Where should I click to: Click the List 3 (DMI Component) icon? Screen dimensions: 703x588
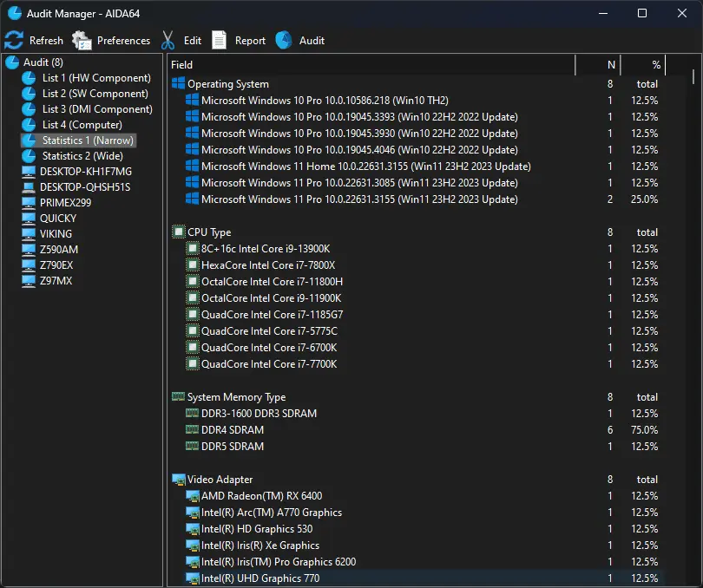pos(29,109)
